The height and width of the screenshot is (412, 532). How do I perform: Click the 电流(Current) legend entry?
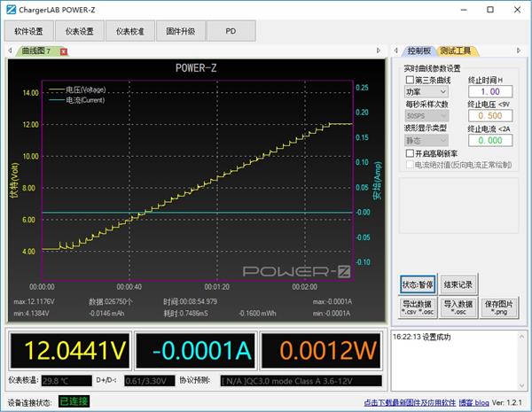tap(76, 100)
